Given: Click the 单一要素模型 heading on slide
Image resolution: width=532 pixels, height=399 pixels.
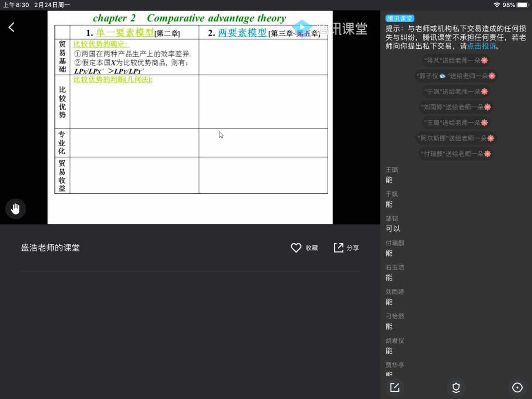Looking at the screenshot, I should (124, 33).
